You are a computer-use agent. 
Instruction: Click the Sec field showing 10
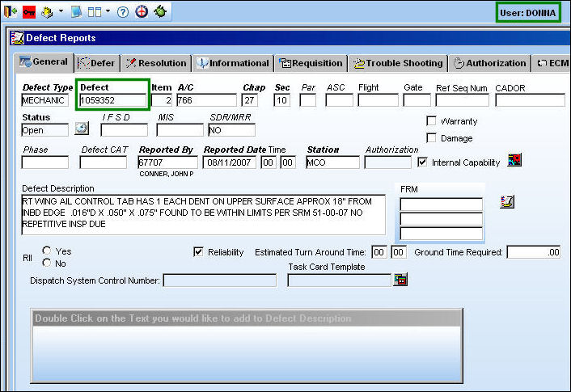click(x=281, y=100)
